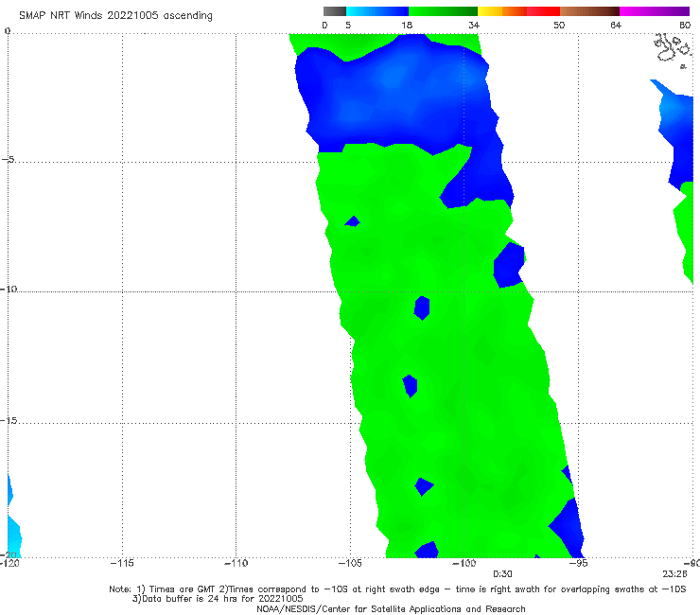Click the latitude label '-5'
The height and width of the screenshot is (615, 700).
[x=8, y=160]
